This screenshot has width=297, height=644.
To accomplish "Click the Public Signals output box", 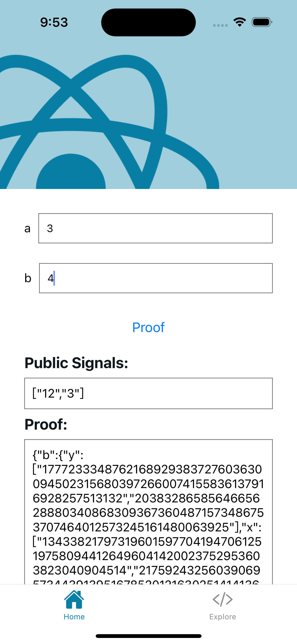I will 148,393.
